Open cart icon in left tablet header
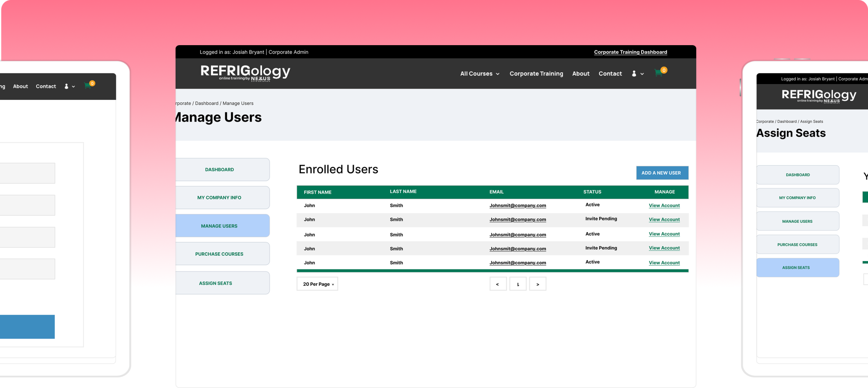This screenshot has width=868, height=388. click(88, 86)
